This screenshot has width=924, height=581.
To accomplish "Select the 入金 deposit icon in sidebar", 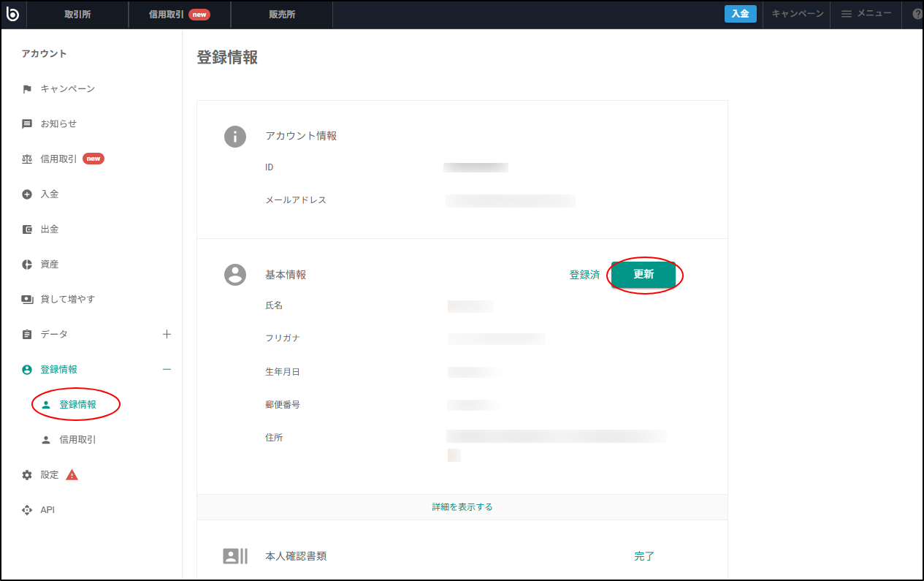I will pyautogui.click(x=26, y=194).
